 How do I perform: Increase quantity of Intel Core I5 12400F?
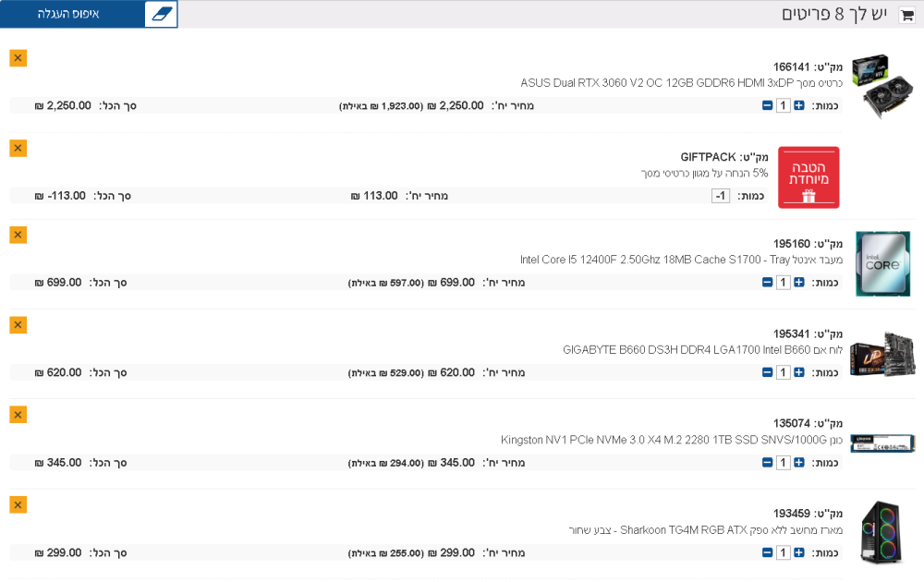click(798, 282)
